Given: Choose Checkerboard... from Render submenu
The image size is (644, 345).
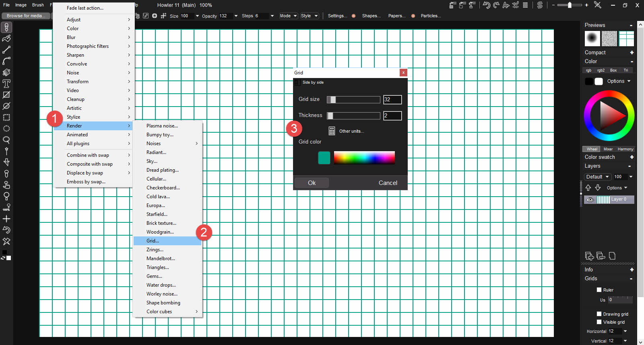Looking at the screenshot, I should coord(163,188).
